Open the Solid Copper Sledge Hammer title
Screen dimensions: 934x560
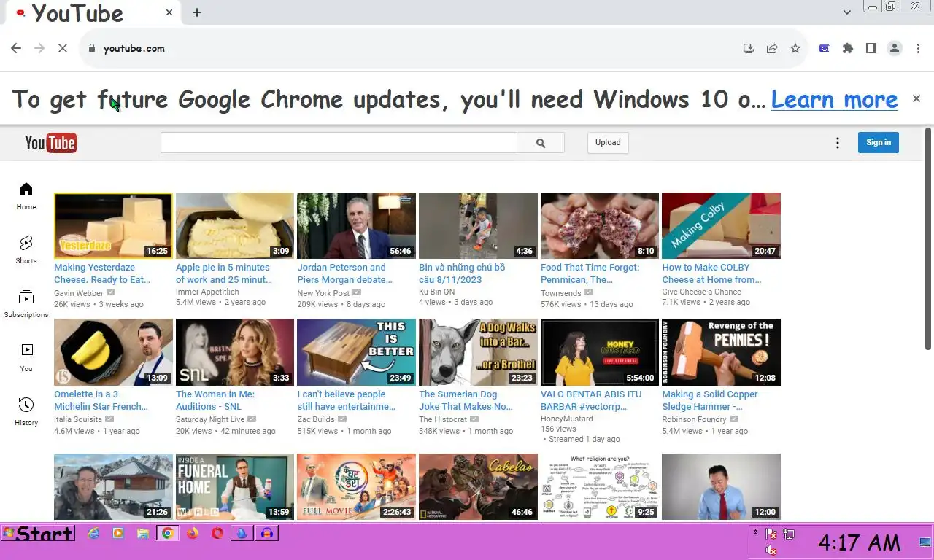[x=710, y=400]
